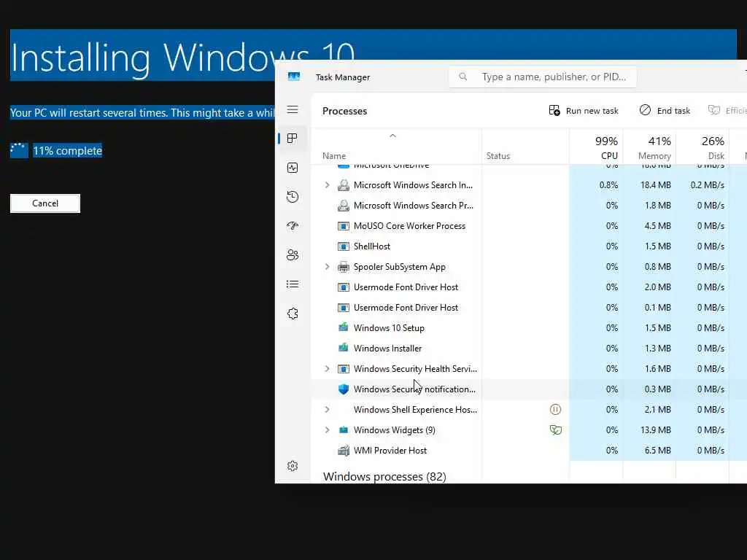Click the 0.2 MB/s disk value

707,184
